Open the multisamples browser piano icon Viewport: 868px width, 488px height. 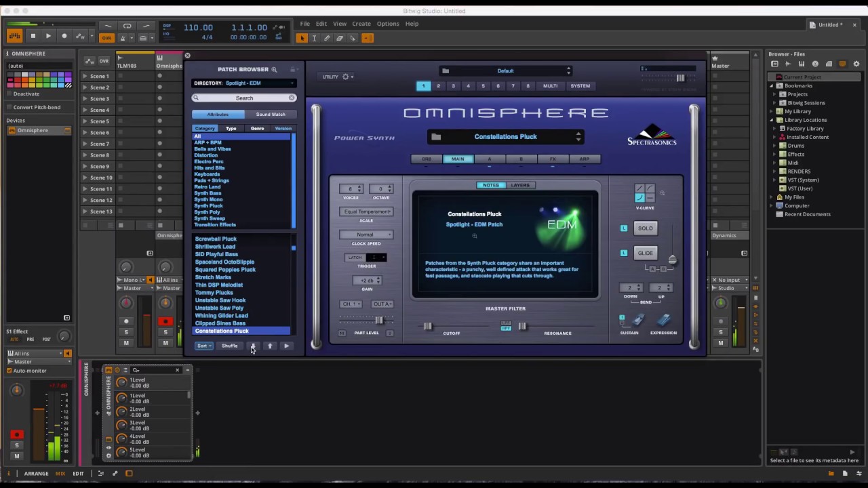tap(802, 64)
